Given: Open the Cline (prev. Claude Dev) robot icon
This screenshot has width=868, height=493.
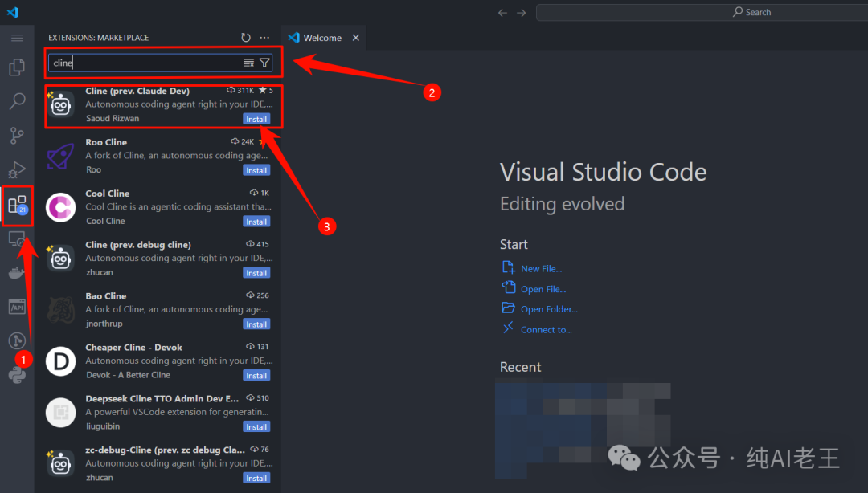Looking at the screenshot, I should click(x=60, y=104).
